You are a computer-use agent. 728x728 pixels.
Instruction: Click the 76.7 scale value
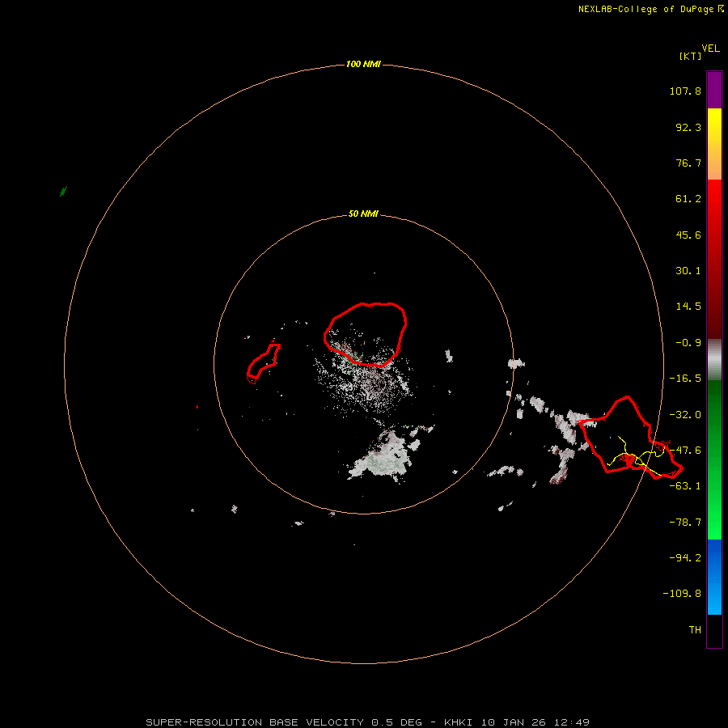(688, 163)
